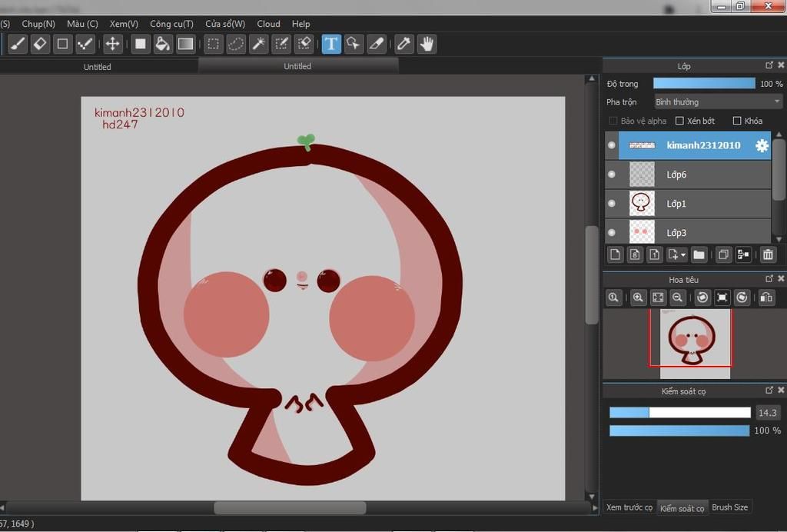Set brush size on the 14.3 slider
The image size is (787, 532).
coord(680,413)
